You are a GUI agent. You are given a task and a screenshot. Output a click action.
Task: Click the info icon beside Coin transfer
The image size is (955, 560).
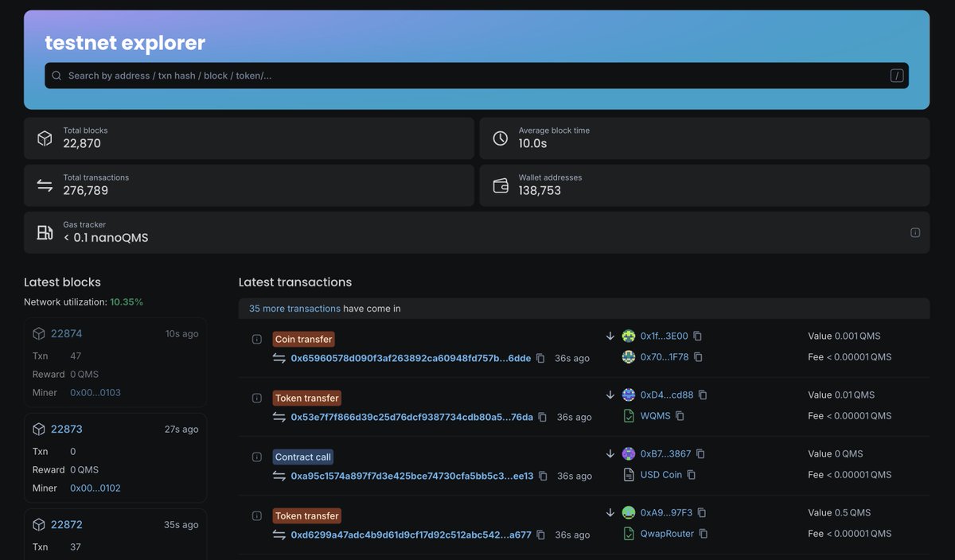257,339
